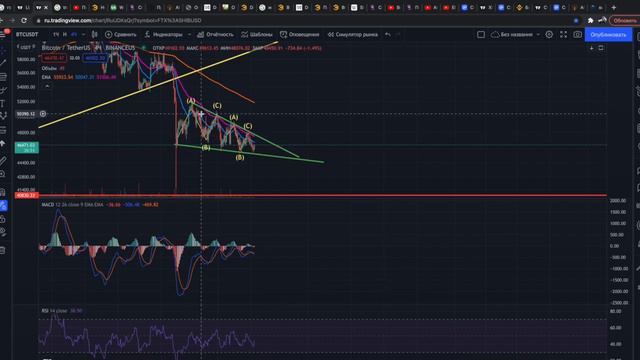Click the red 40800 price label
Viewport: 640px width, 360px height.
pos(27,196)
